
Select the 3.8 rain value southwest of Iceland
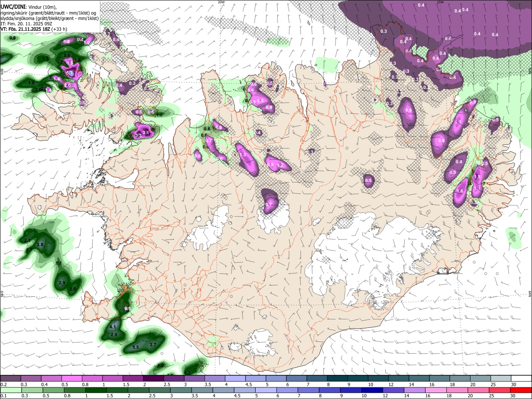pyautogui.click(x=40, y=245)
